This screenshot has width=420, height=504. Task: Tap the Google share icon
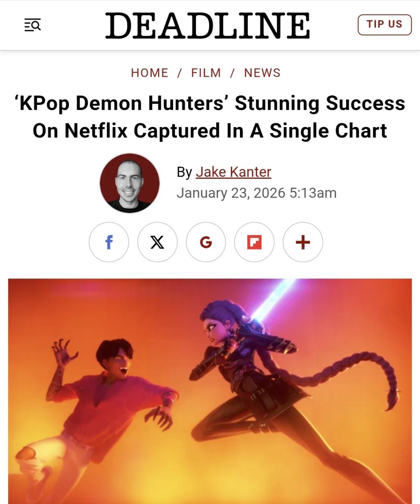click(205, 242)
